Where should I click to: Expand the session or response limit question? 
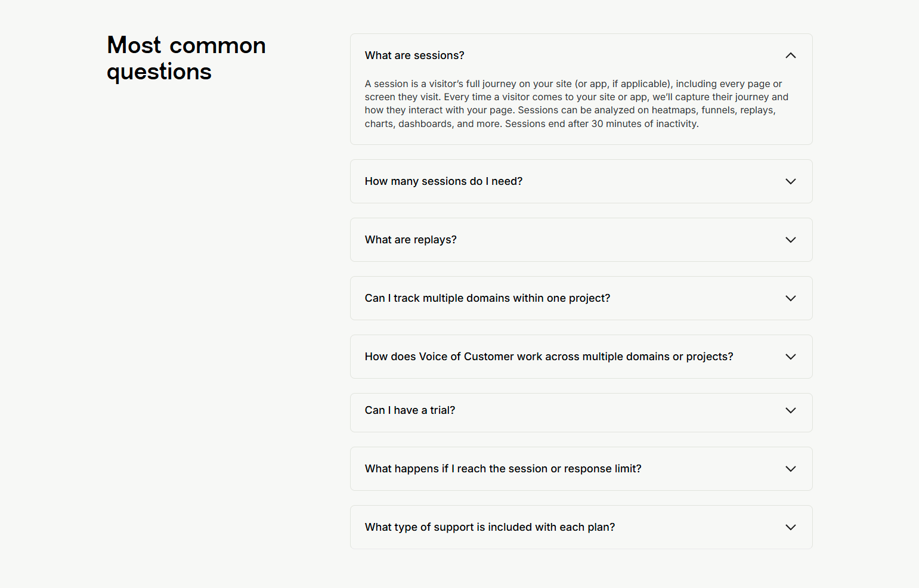[581, 469]
